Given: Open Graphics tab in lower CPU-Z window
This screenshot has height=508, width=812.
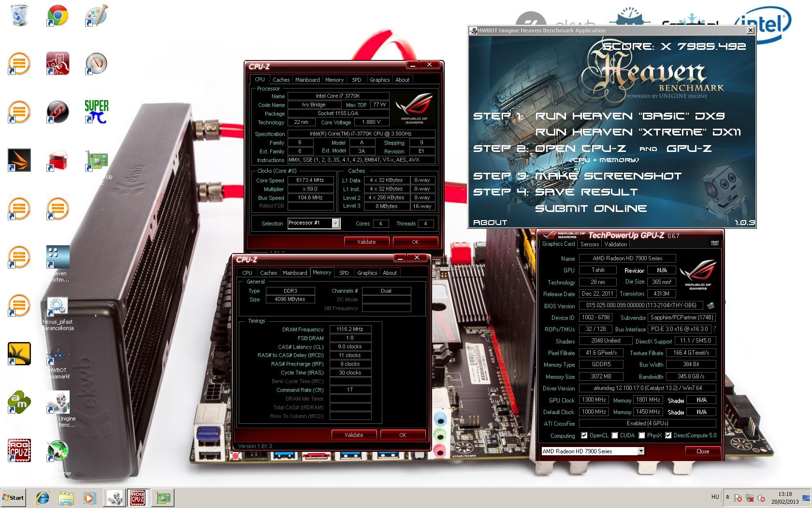Looking at the screenshot, I should (367, 273).
